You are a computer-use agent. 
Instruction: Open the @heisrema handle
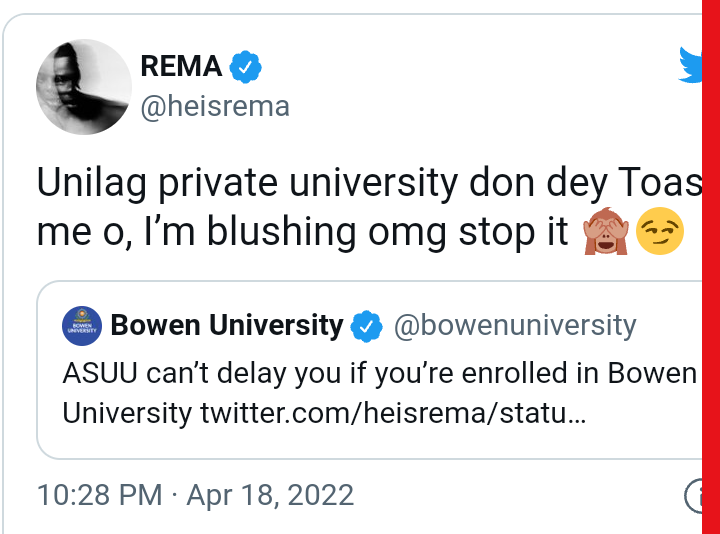pos(215,106)
